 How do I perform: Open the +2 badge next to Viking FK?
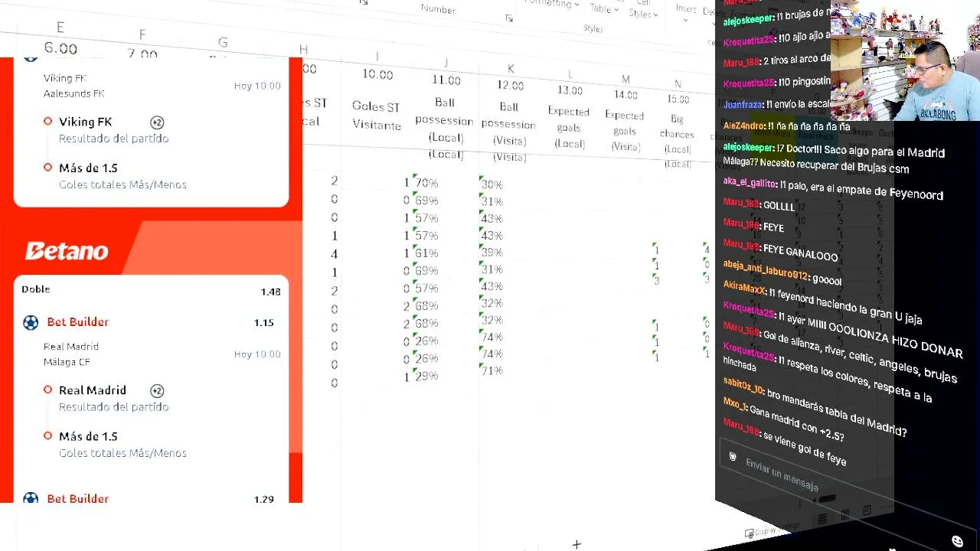(157, 122)
